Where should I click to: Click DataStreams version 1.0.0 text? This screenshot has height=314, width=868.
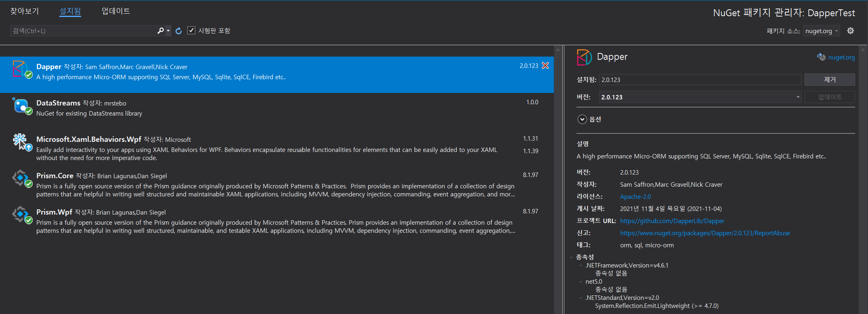532,102
